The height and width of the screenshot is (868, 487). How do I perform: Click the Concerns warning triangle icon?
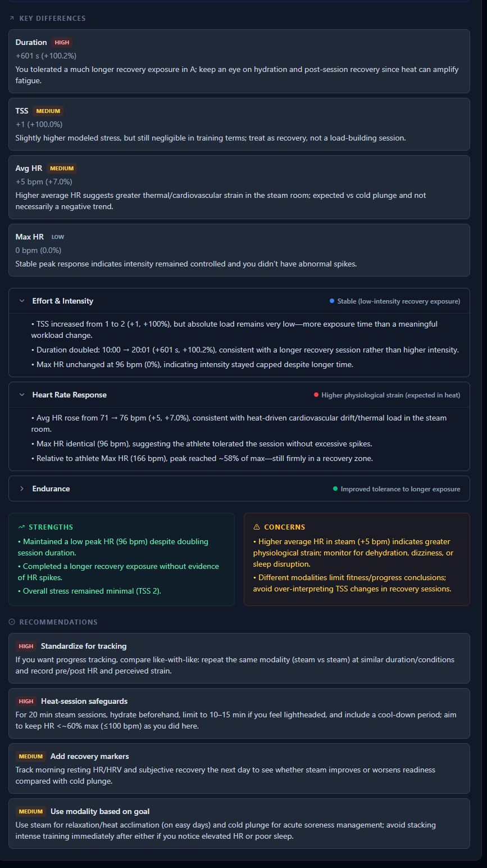click(x=257, y=527)
